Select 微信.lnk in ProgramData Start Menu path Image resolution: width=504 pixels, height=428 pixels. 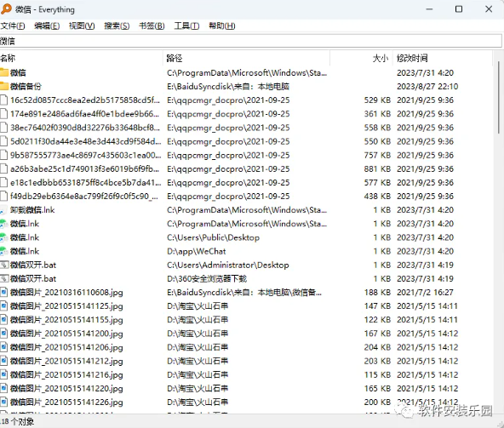pyautogui.click(x=25, y=224)
